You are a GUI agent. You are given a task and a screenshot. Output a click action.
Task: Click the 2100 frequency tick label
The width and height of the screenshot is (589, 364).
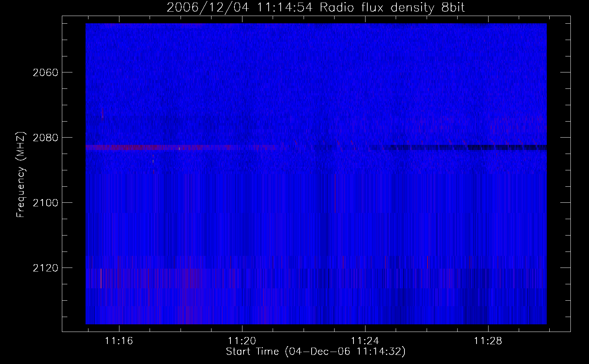pyautogui.click(x=46, y=203)
